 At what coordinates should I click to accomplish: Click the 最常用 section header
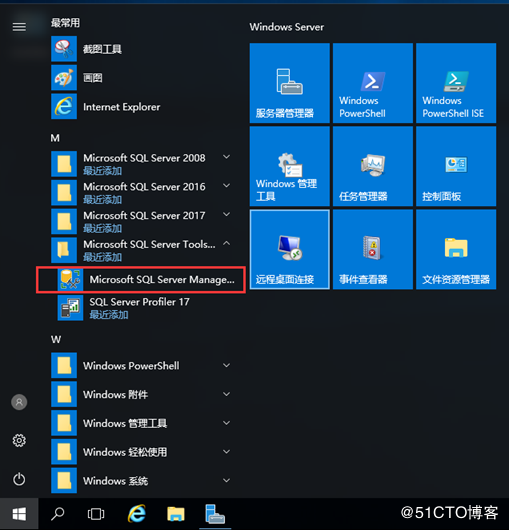pyautogui.click(x=66, y=23)
